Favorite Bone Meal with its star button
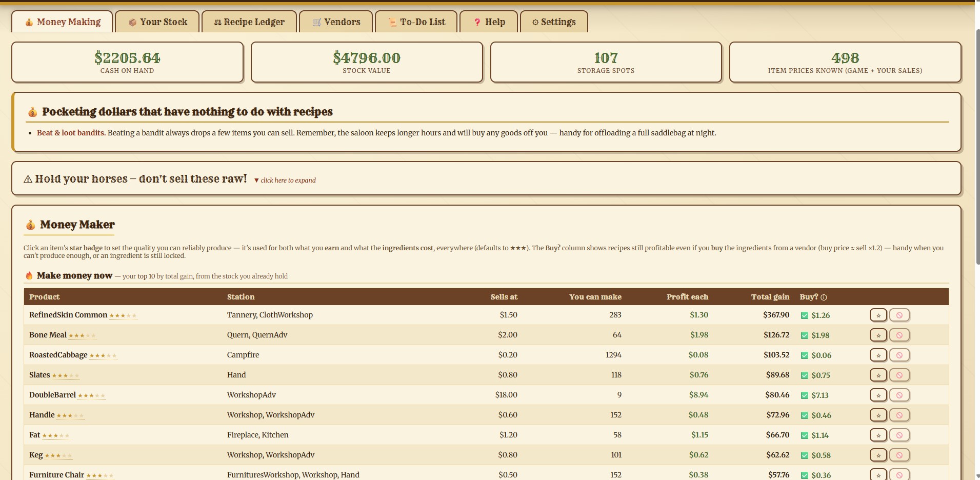The height and width of the screenshot is (480, 980). click(x=878, y=335)
